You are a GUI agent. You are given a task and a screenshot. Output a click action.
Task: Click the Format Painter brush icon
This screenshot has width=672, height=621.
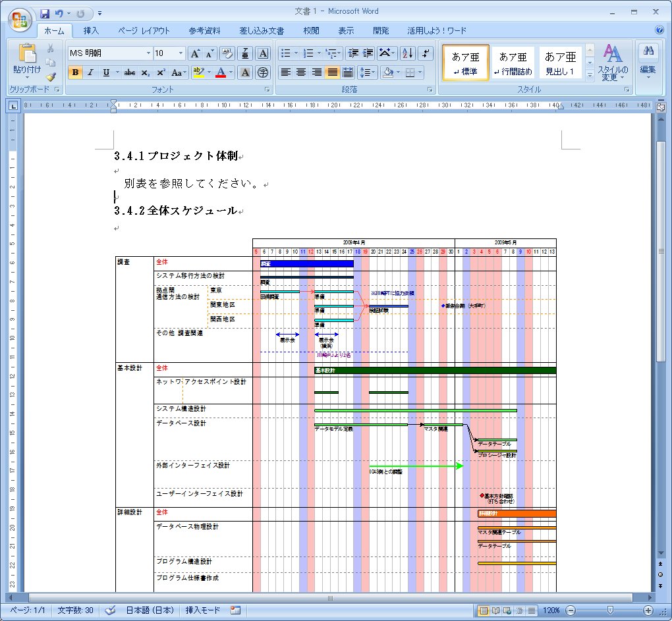(x=51, y=76)
